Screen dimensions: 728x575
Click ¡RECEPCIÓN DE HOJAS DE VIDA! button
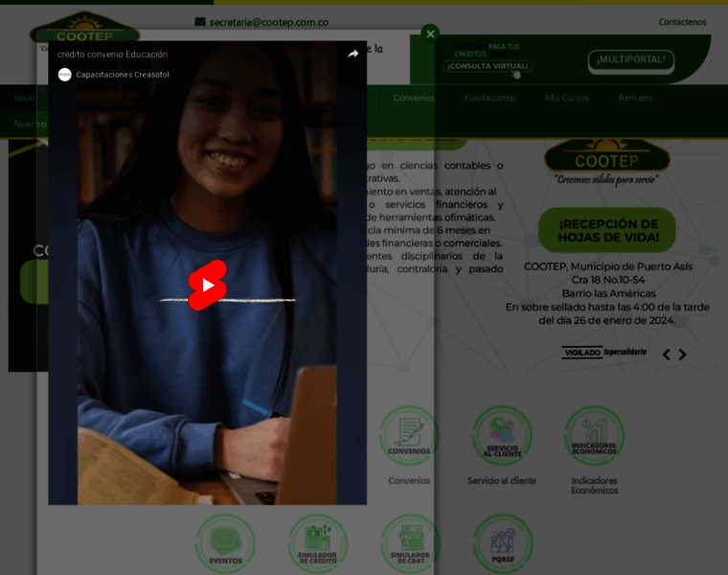coord(607,230)
